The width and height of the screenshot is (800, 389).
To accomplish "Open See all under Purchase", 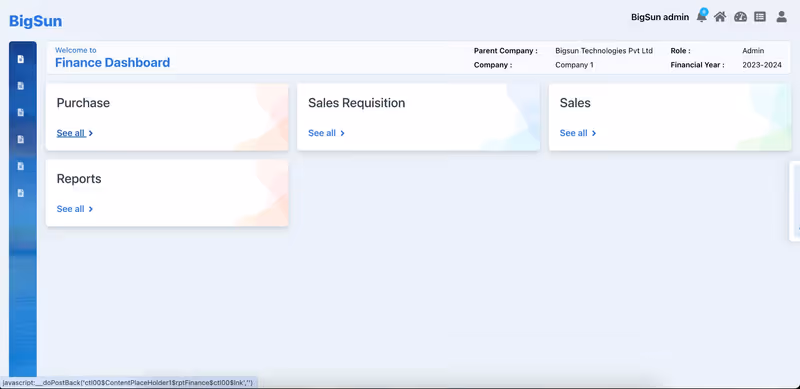I will 70,133.
